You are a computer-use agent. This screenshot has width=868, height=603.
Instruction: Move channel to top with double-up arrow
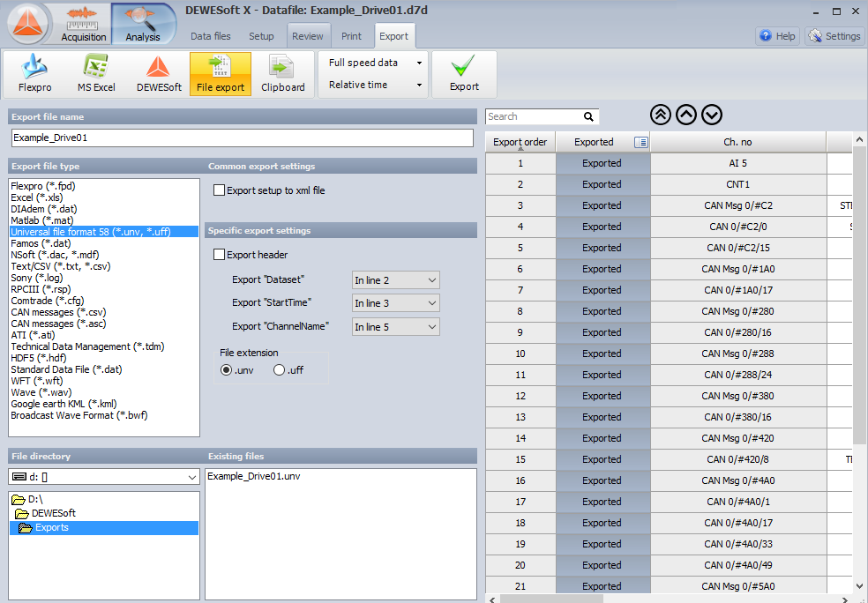(x=661, y=115)
